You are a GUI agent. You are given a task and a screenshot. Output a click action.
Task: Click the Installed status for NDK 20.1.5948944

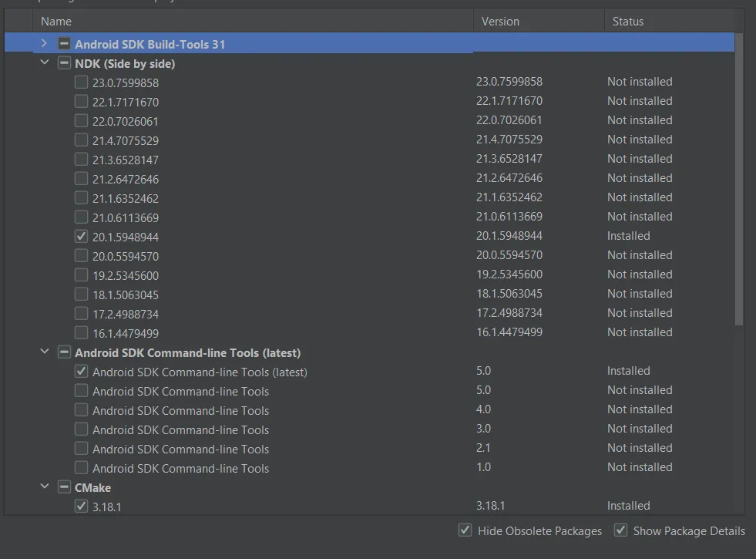click(628, 236)
